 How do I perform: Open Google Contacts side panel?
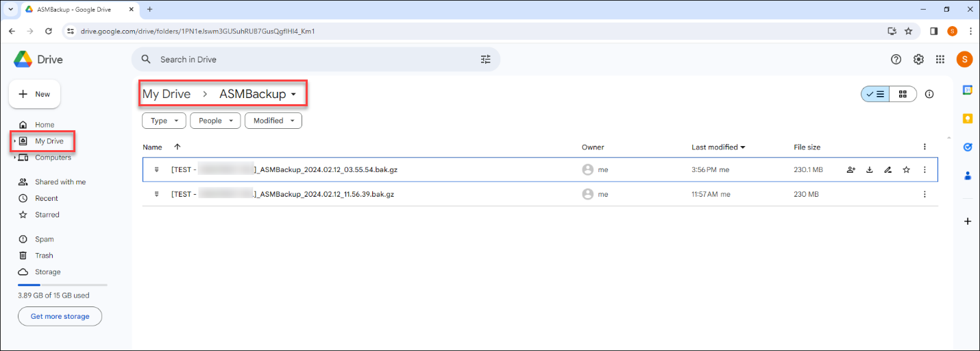click(968, 175)
